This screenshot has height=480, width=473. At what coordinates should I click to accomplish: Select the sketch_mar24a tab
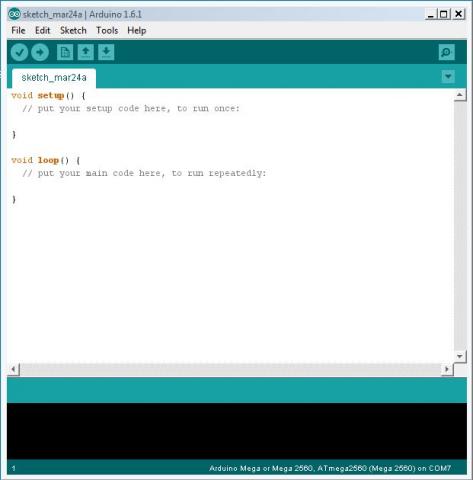54,78
